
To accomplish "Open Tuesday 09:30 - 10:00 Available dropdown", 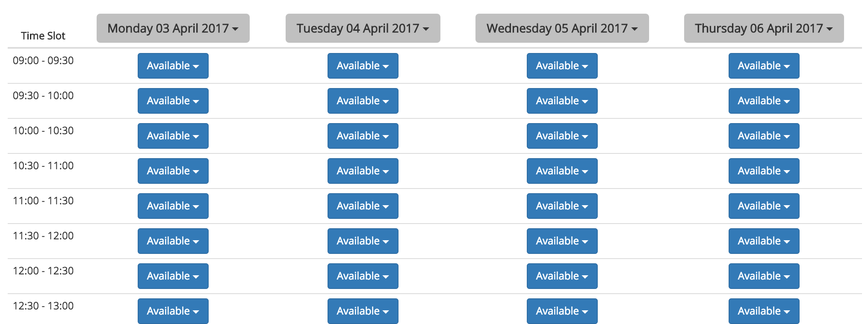I will pyautogui.click(x=363, y=101).
